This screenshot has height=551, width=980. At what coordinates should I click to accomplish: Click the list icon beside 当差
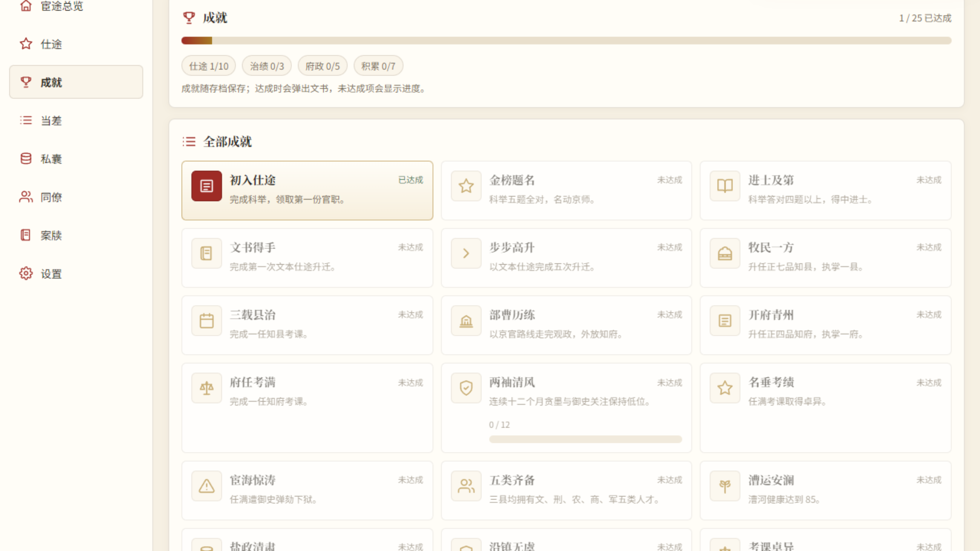(x=26, y=120)
